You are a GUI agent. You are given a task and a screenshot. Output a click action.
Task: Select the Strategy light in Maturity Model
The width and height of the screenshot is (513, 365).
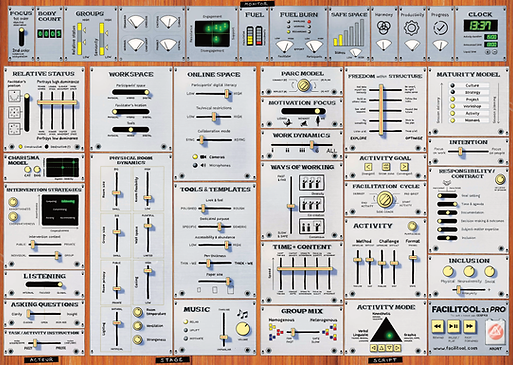point(453,92)
